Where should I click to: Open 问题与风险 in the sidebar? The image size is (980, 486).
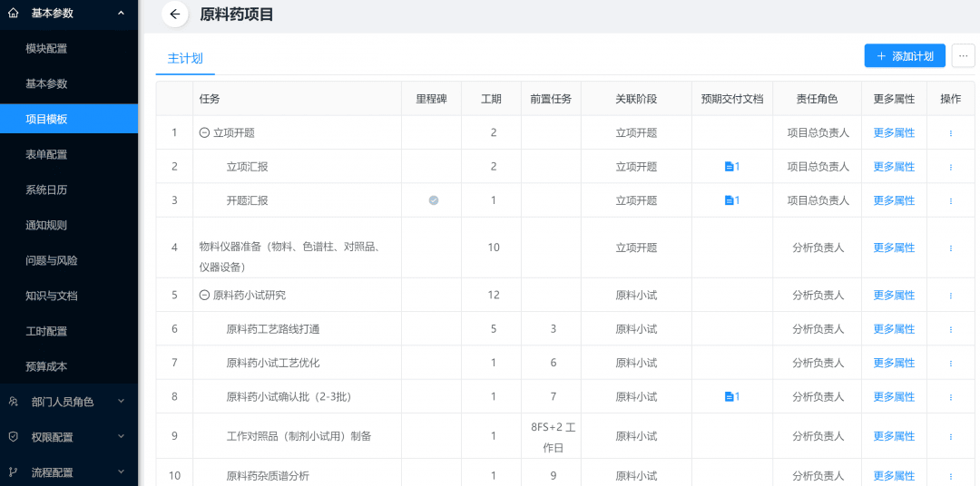click(x=69, y=260)
